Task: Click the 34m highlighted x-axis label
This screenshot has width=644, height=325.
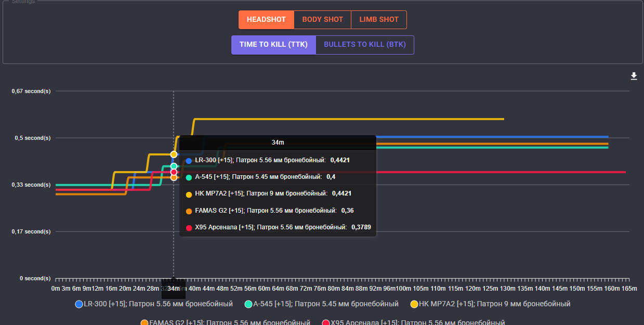Action: click(174, 289)
